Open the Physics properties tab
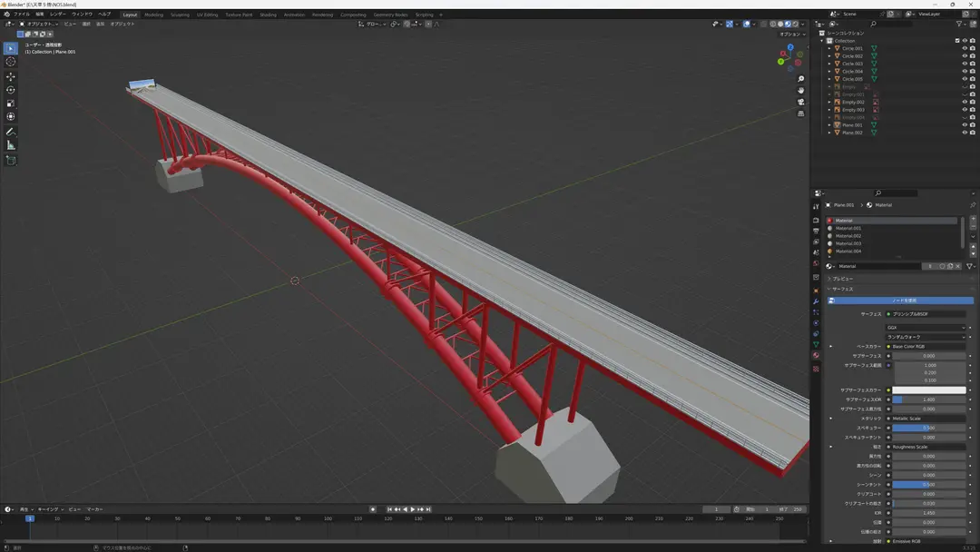This screenshot has height=552, width=980. (x=816, y=323)
